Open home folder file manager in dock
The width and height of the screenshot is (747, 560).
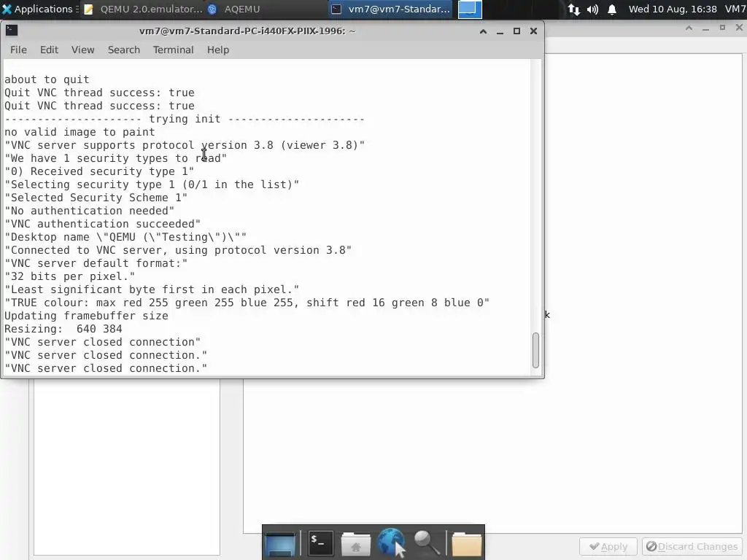[356, 544]
